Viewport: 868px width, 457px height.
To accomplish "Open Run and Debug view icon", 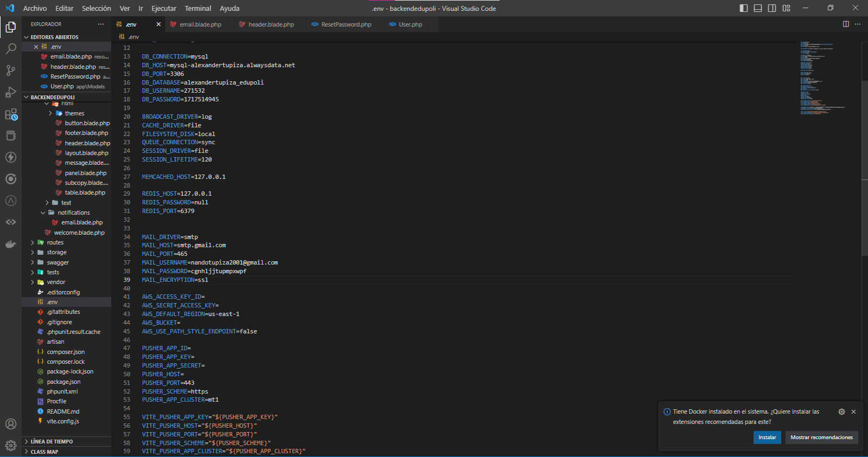I will [11, 92].
